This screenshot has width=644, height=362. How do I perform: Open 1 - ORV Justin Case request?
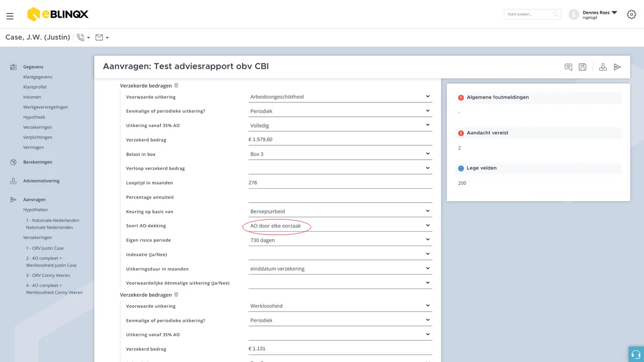coord(45,248)
